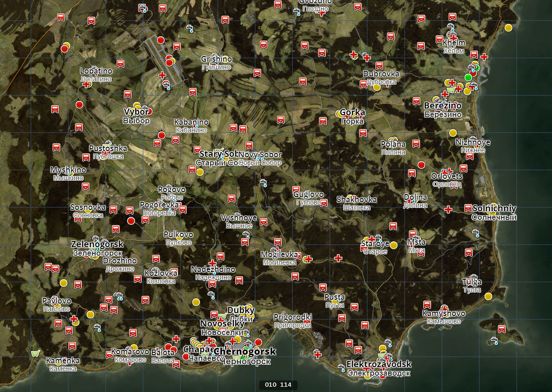This screenshot has width=552, height=392.
Task: Select the yellow circle marker southwest of Zelenogorsk
Action: (63, 283)
